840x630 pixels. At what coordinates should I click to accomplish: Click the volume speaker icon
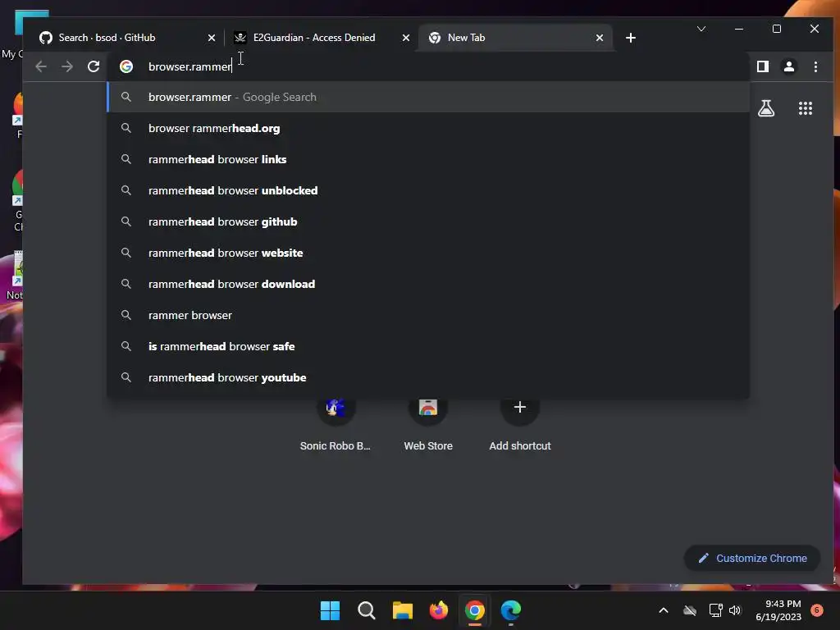coord(735,610)
